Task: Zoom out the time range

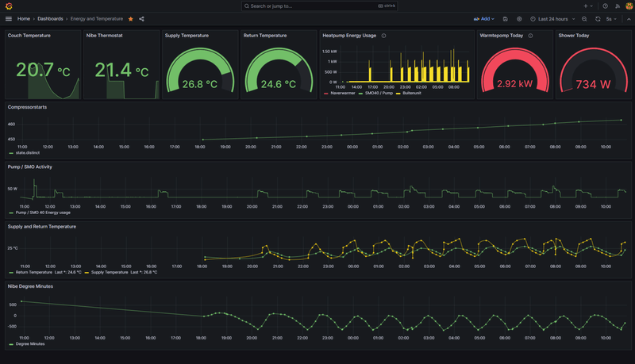Action: pos(584,19)
